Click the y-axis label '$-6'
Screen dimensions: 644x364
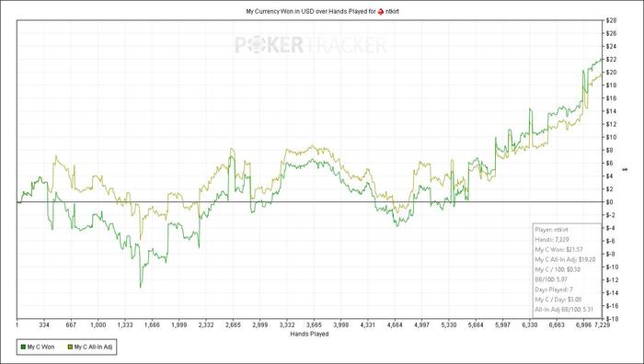[611, 241]
